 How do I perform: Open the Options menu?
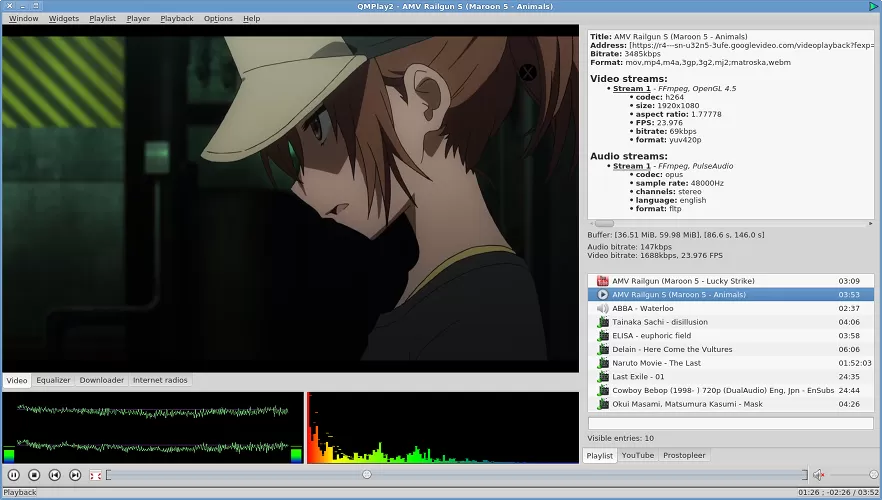coord(218,18)
